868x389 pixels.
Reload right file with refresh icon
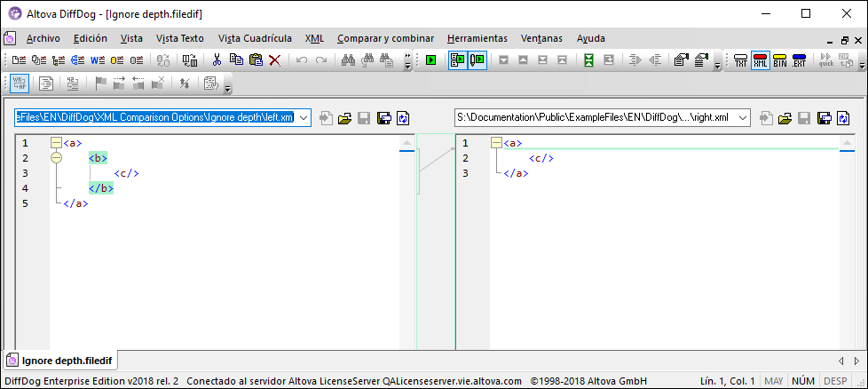(x=844, y=117)
